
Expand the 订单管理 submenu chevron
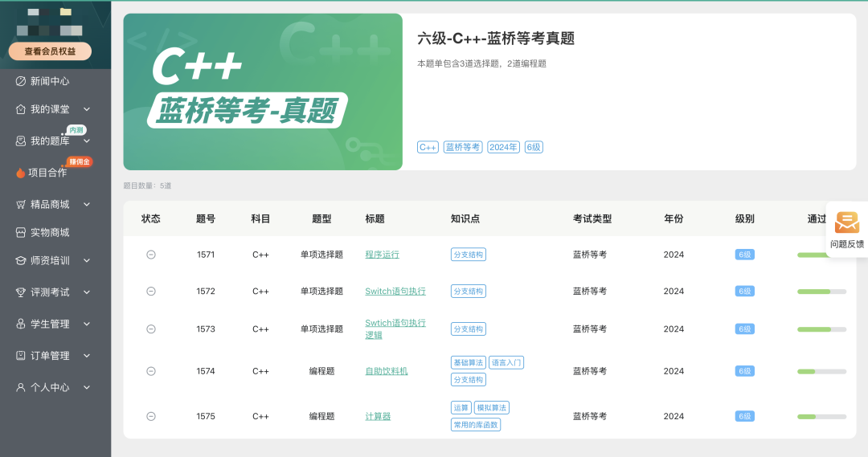[x=87, y=356]
